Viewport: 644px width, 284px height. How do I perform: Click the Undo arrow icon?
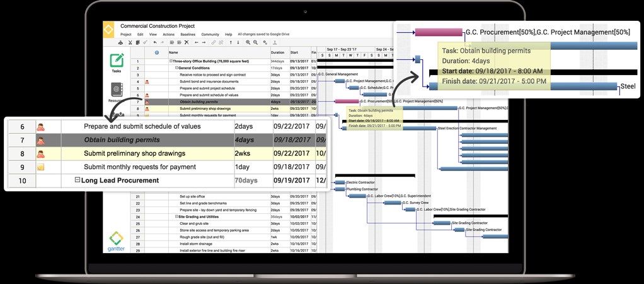pyautogui.click(x=155, y=42)
